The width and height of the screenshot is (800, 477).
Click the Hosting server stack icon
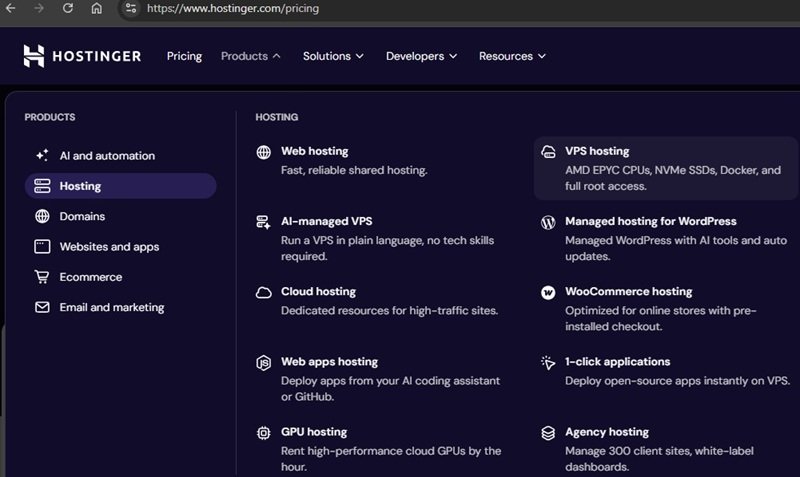(42, 186)
